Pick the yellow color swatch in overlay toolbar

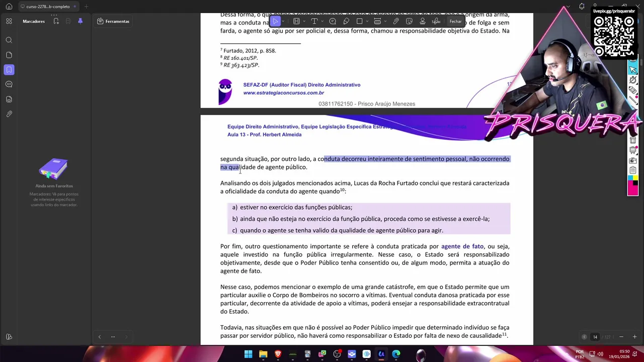pos(636,177)
